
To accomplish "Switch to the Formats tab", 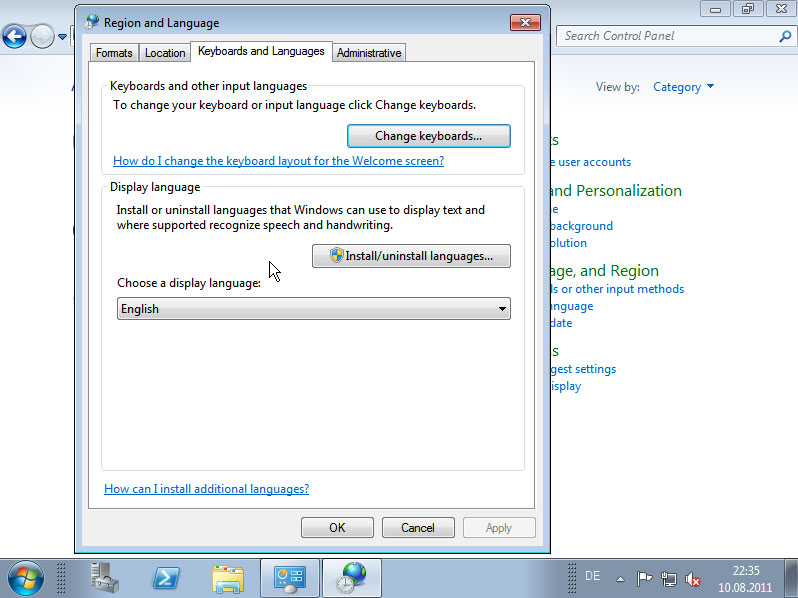I will pyautogui.click(x=115, y=53).
